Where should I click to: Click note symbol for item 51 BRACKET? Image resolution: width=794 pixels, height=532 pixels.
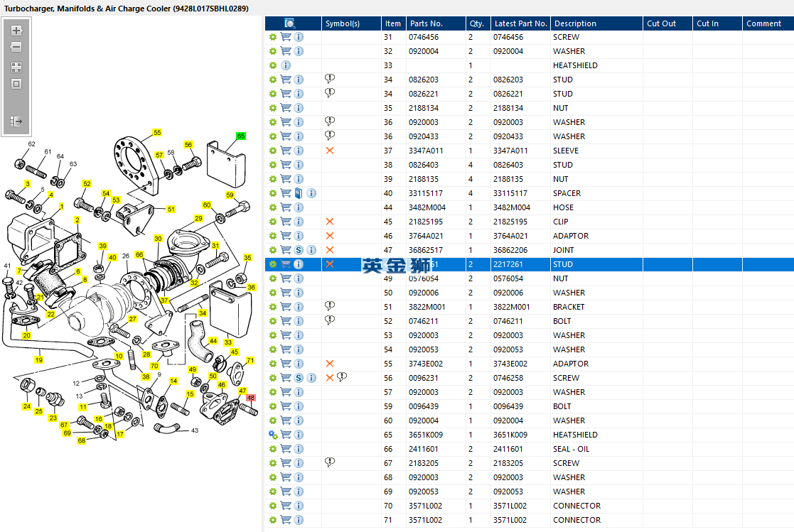point(330,306)
